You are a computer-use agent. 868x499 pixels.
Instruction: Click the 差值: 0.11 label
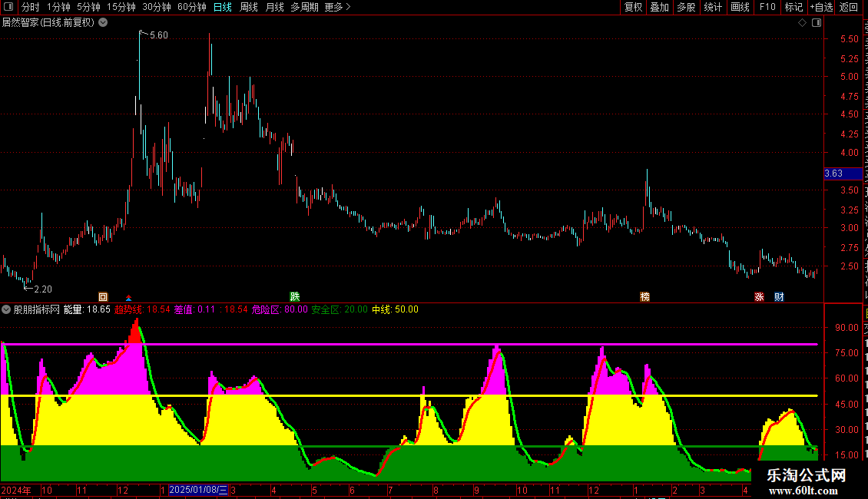[194, 310]
